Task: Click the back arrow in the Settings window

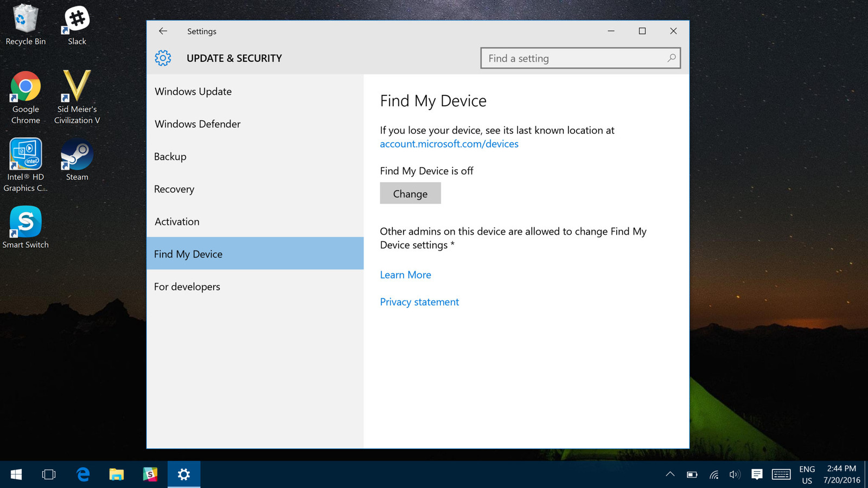Action: pos(163,31)
